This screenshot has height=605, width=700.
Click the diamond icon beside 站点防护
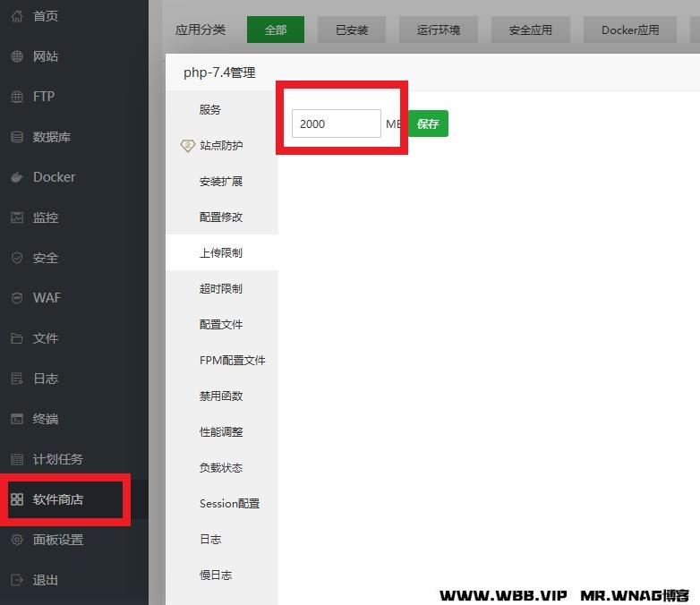[x=187, y=146]
